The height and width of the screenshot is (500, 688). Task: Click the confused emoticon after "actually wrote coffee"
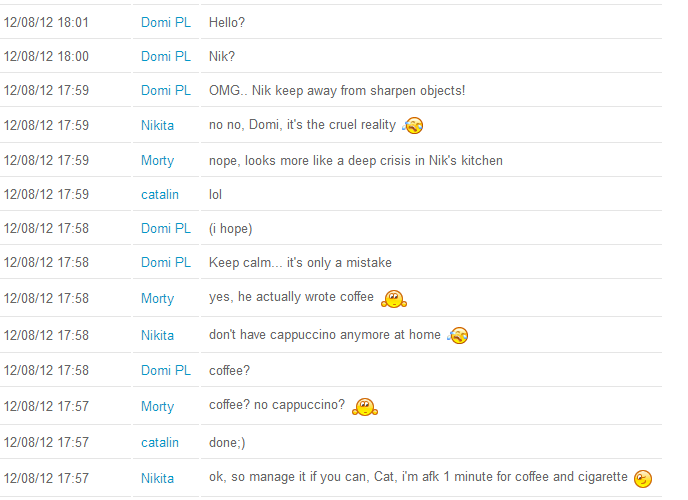pos(395,298)
